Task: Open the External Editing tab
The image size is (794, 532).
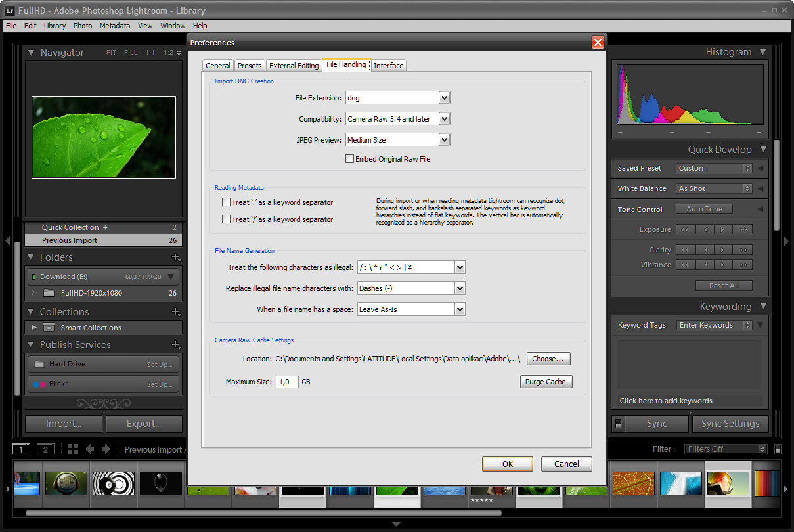Action: (294, 66)
